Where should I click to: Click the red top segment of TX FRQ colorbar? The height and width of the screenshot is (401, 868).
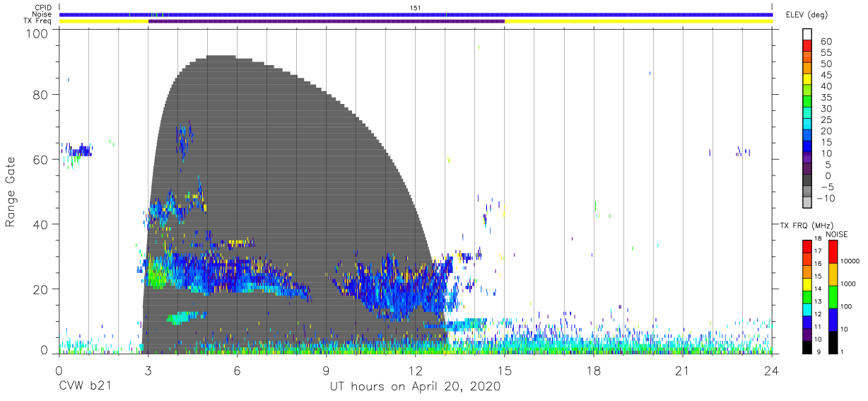pyautogui.click(x=807, y=246)
